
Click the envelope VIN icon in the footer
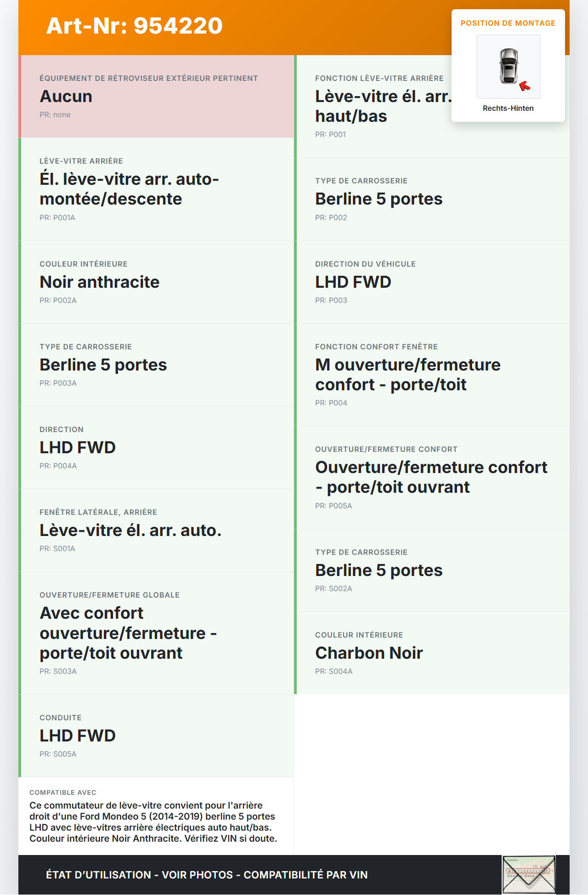click(529, 874)
